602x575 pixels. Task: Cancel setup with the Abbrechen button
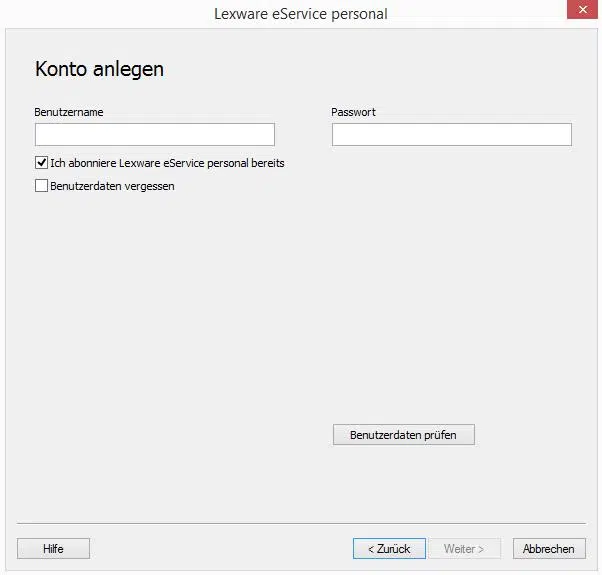(x=549, y=549)
